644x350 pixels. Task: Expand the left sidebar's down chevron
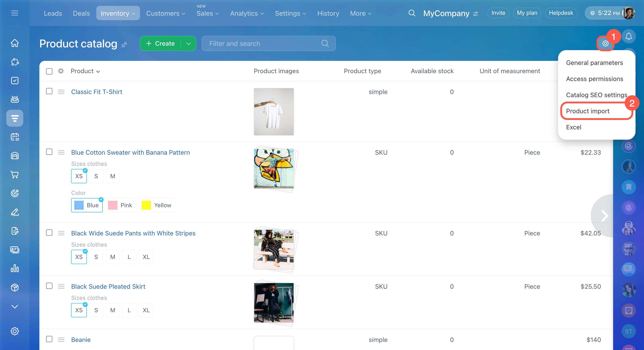[x=15, y=307]
